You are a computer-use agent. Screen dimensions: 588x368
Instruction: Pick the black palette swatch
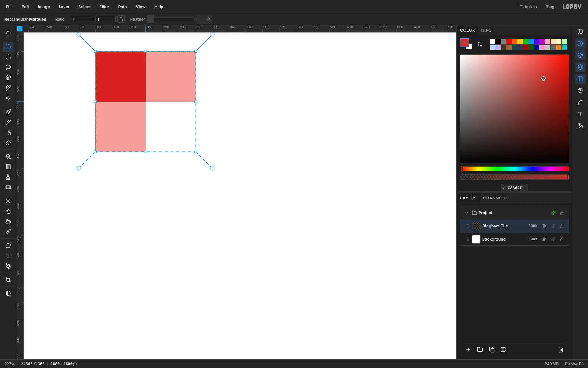(498, 42)
